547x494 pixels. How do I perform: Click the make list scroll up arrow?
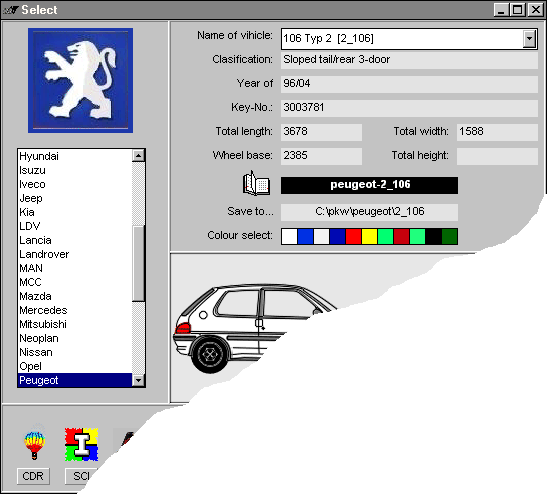point(138,156)
